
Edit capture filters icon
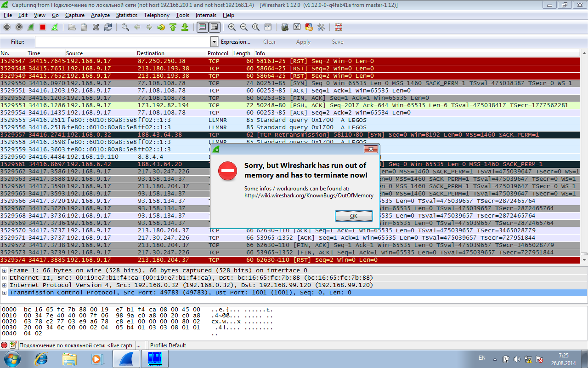(285, 27)
